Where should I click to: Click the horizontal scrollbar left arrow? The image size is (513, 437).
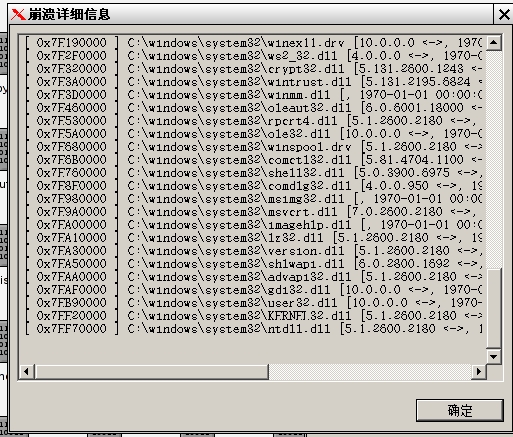[26, 371]
